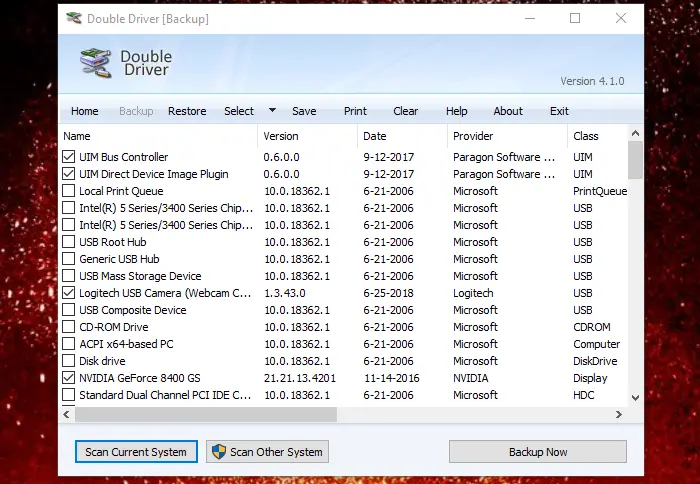Click the HDC class cell
The height and width of the screenshot is (484, 700).
(x=583, y=395)
